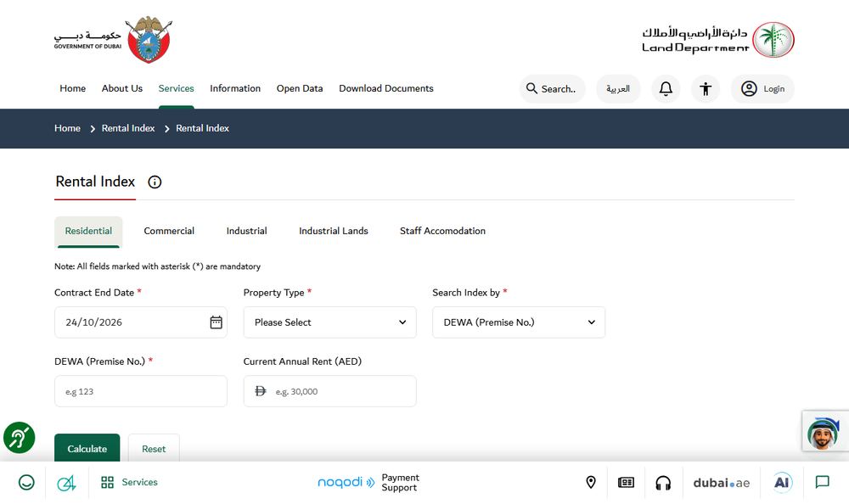Open the Services menu item

(176, 88)
